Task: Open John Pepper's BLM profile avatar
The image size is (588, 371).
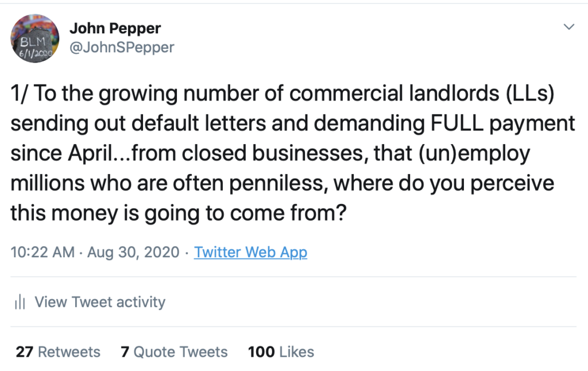Action: click(34, 38)
